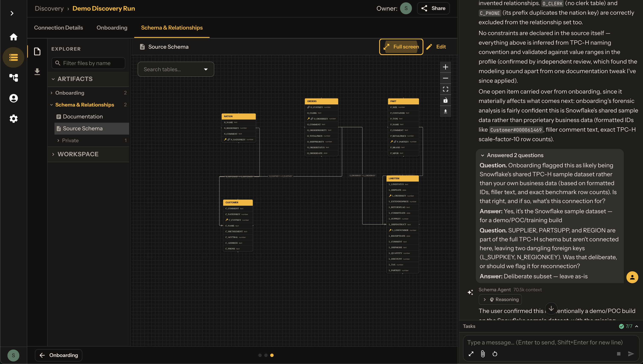
Task: Click the diagram download icon
Action: point(445,111)
